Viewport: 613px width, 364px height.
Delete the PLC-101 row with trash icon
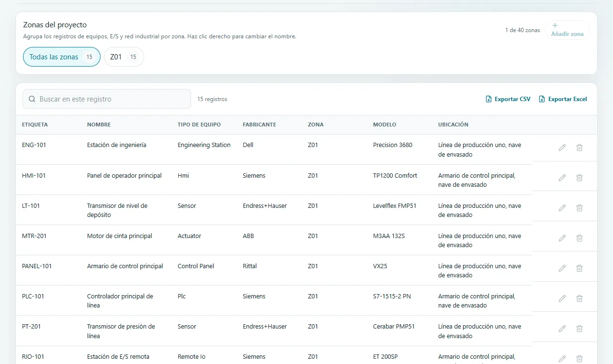point(579,298)
